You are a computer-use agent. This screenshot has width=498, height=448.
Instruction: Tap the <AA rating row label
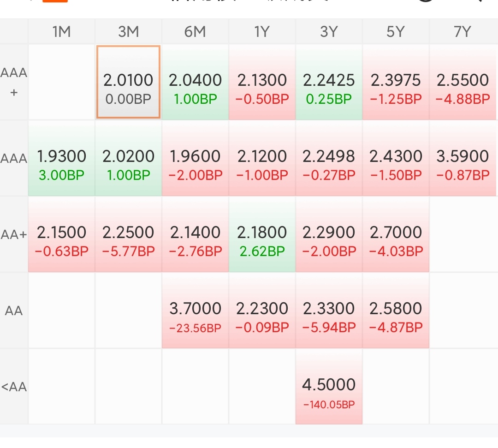[x=14, y=387]
